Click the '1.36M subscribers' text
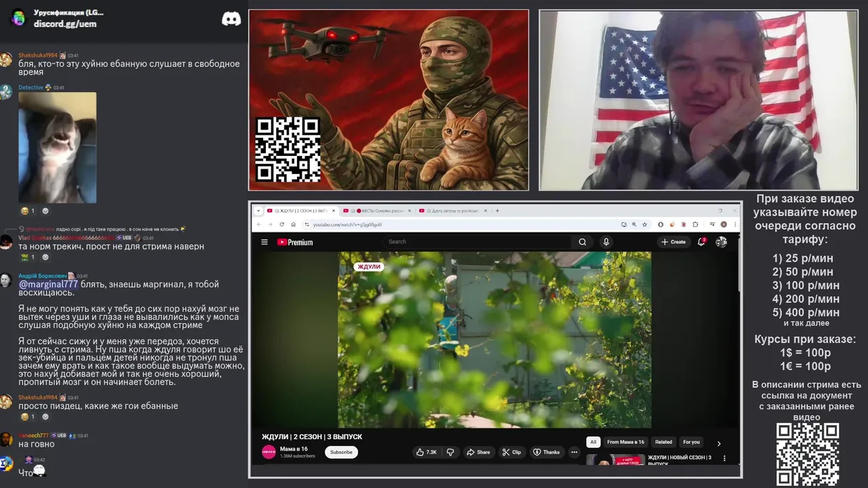Image resolution: width=868 pixels, height=488 pixels. point(297,456)
